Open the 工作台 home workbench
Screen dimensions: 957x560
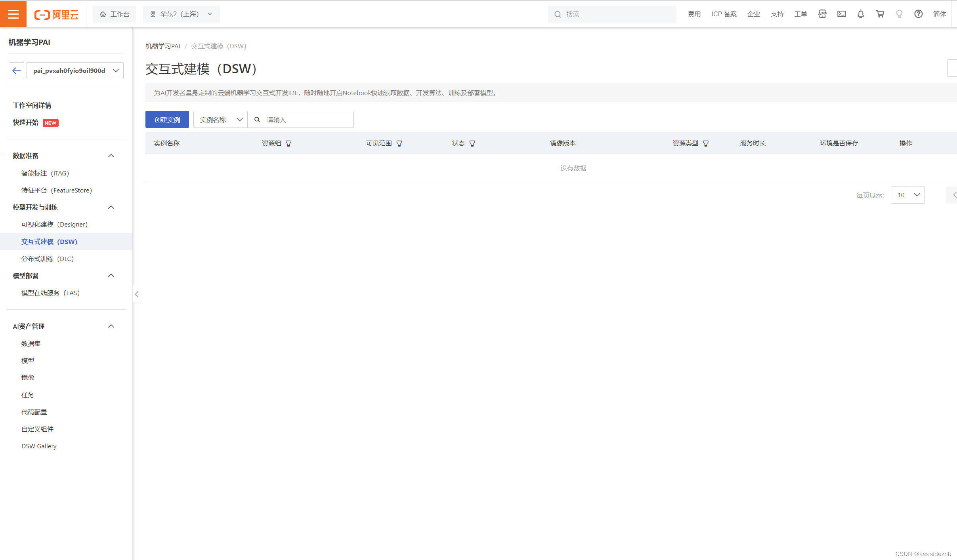tap(115, 14)
